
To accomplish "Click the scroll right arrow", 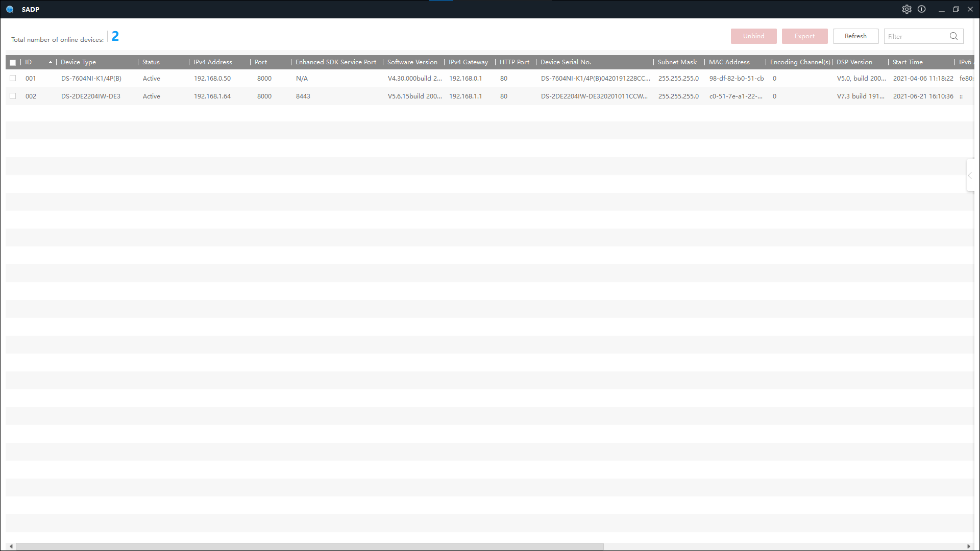I will point(968,546).
